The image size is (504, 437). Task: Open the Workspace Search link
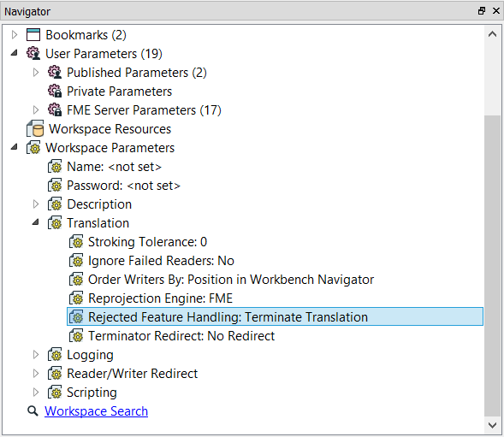click(x=96, y=411)
